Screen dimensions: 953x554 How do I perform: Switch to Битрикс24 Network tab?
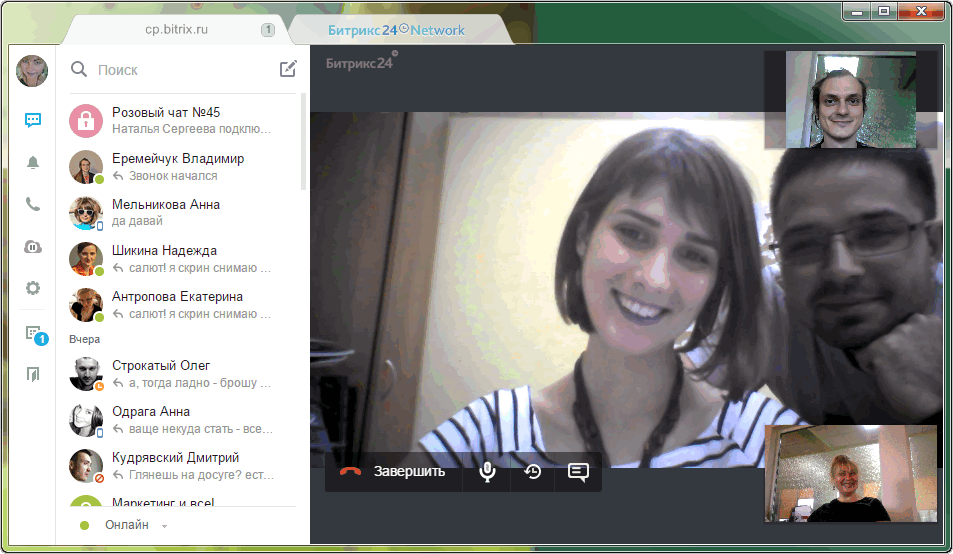coord(396,30)
